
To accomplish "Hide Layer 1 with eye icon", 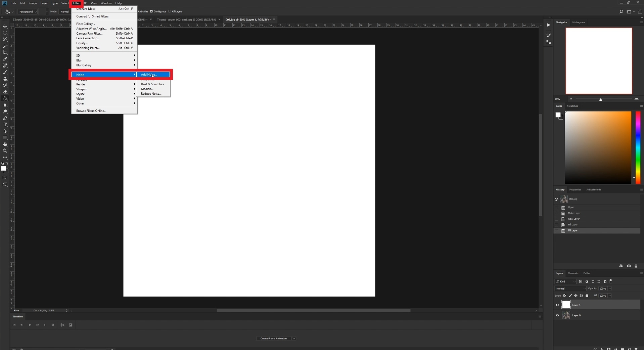I will point(557,305).
